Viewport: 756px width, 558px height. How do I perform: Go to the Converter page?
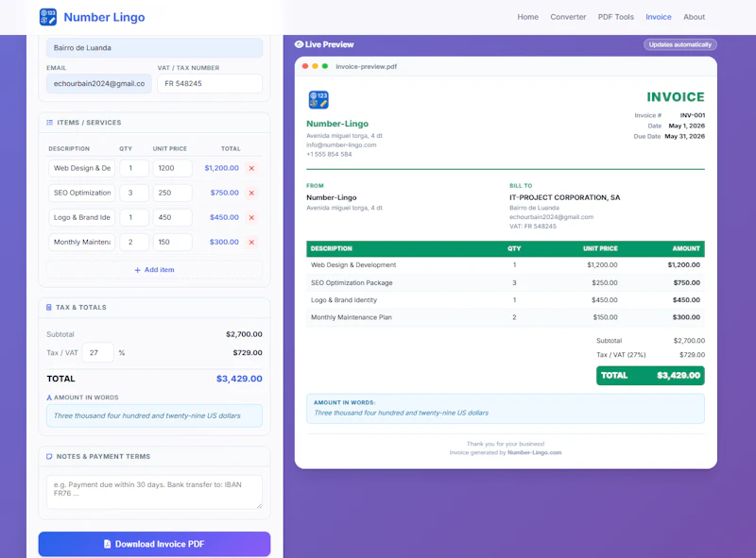568,17
